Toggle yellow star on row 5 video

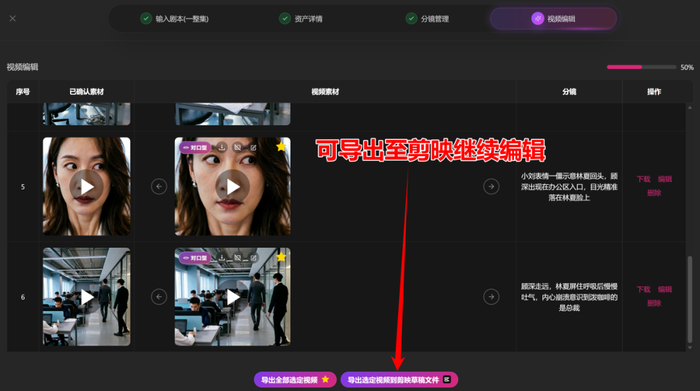pos(281,146)
